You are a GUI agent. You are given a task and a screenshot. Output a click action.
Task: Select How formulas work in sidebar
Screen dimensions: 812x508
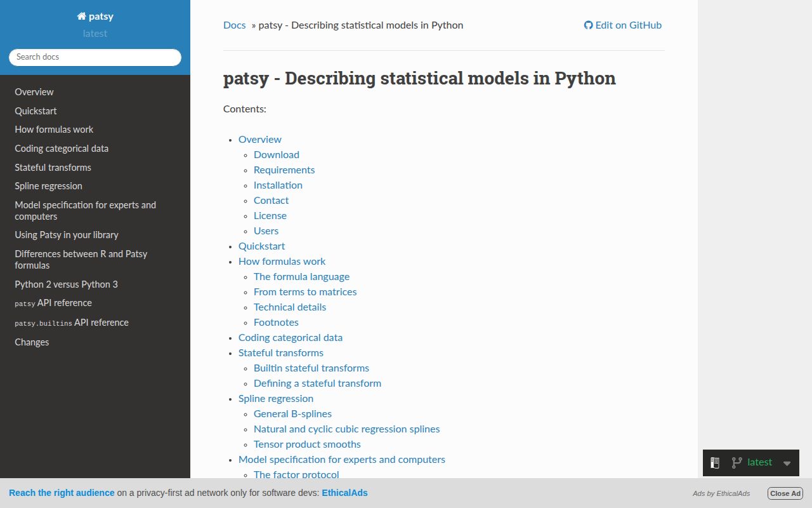pyautogui.click(x=95, y=130)
